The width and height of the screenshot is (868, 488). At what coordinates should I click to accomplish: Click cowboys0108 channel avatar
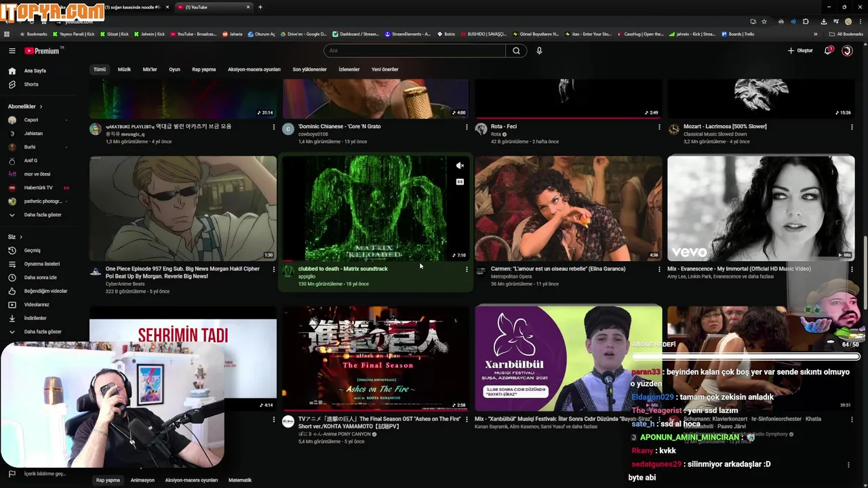coord(288,129)
